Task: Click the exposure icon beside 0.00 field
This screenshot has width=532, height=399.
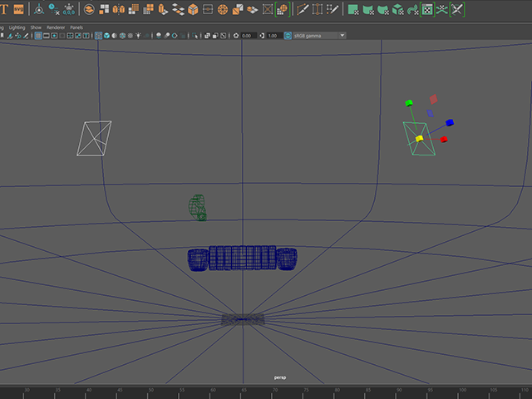Action: click(x=236, y=36)
